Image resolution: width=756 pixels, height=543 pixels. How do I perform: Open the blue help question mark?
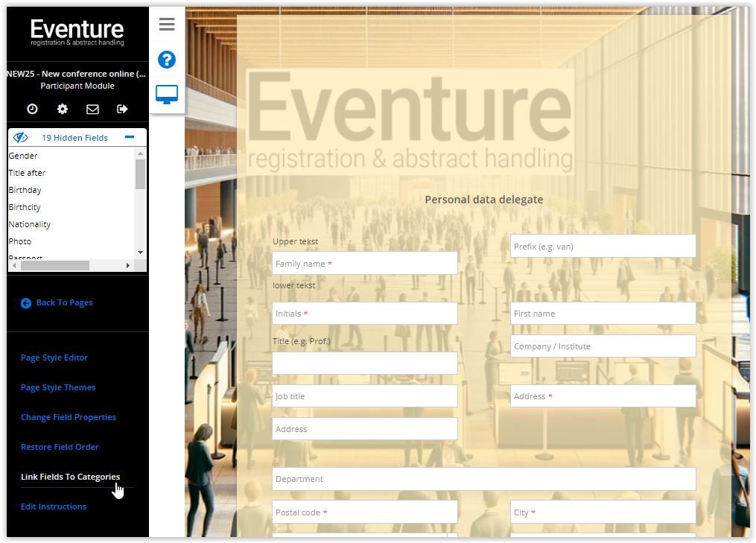coord(167,60)
